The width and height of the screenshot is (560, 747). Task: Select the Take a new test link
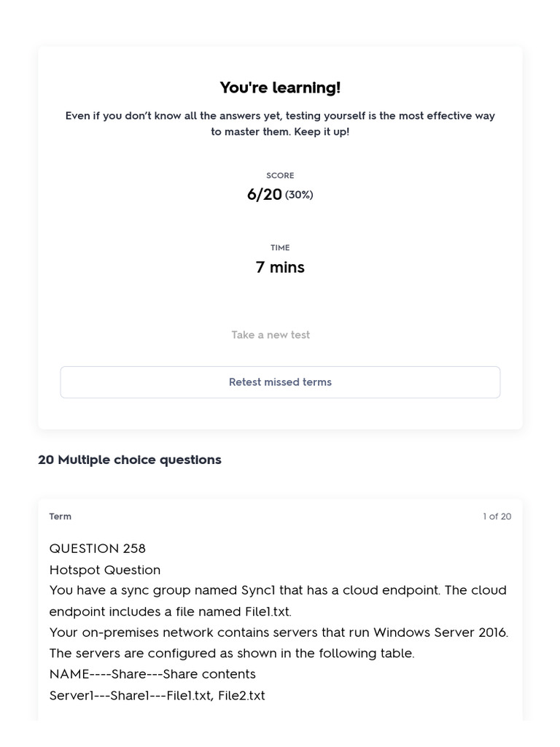point(271,335)
